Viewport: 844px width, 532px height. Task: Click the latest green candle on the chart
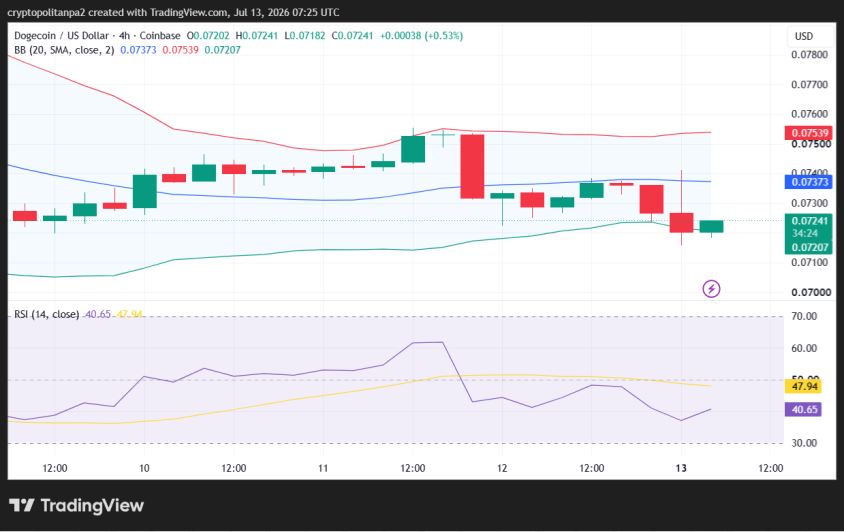pyautogui.click(x=712, y=227)
